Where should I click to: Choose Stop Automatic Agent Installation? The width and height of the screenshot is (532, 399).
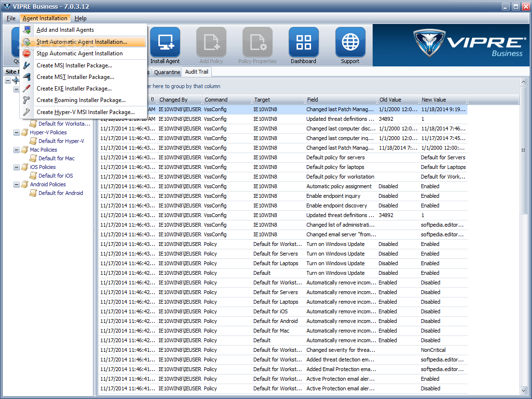pos(83,53)
